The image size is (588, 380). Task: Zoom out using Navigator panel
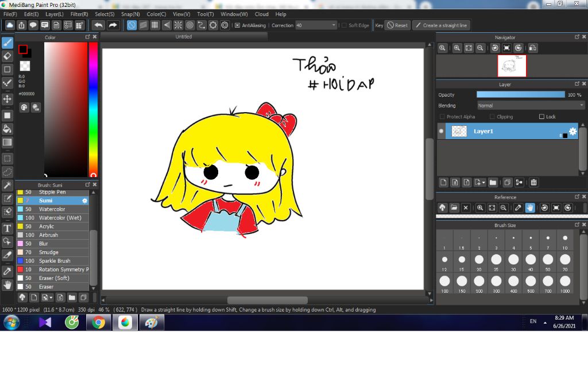coord(480,48)
